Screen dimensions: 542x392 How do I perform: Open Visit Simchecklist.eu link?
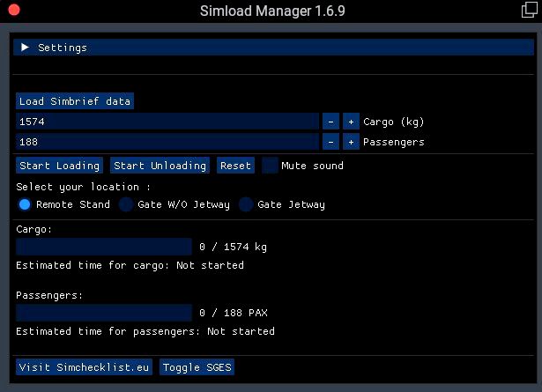[84, 367]
